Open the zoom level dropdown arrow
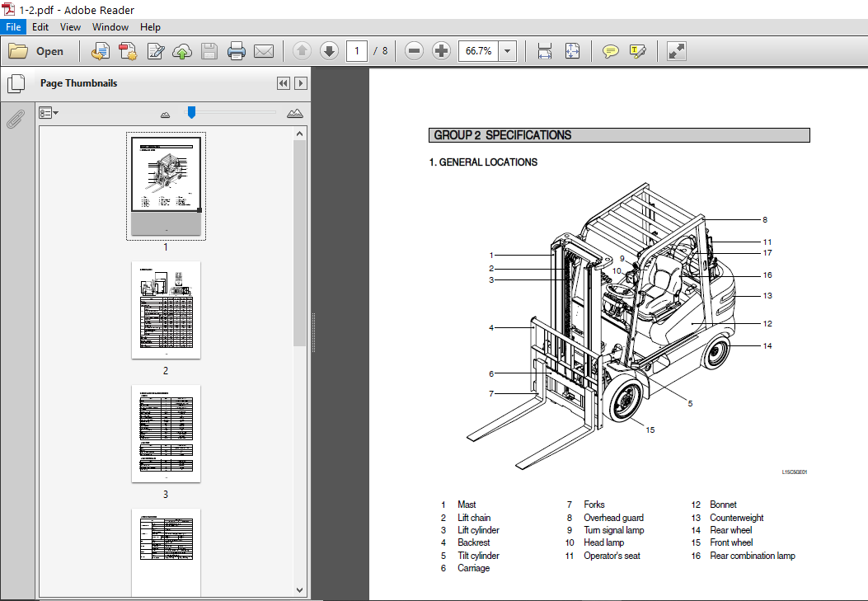Image resolution: width=868 pixels, height=601 pixels. 507,51
